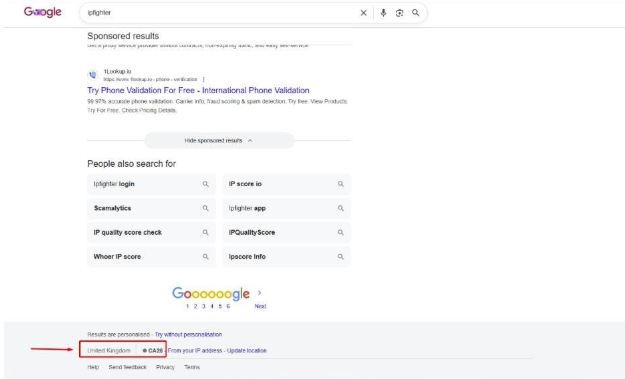Click magnifier icon on Ipscore info row

pos(340,257)
